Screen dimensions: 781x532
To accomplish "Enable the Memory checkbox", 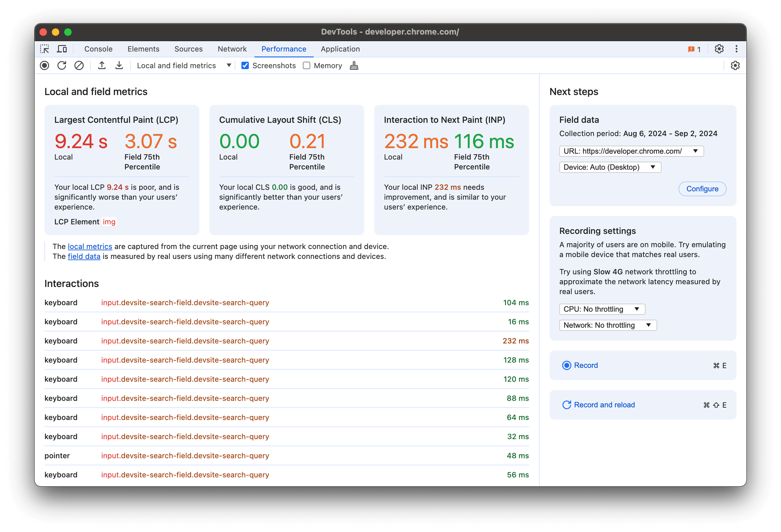I will point(306,65).
